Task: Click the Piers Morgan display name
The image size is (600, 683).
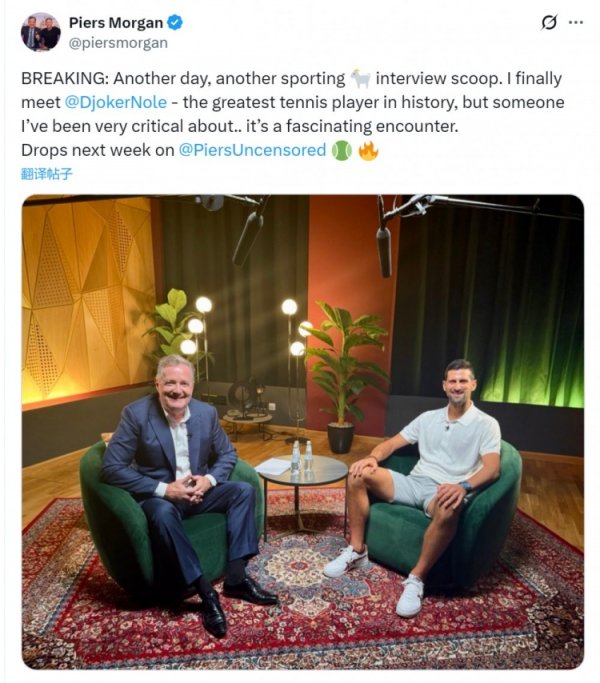Action: (112, 22)
